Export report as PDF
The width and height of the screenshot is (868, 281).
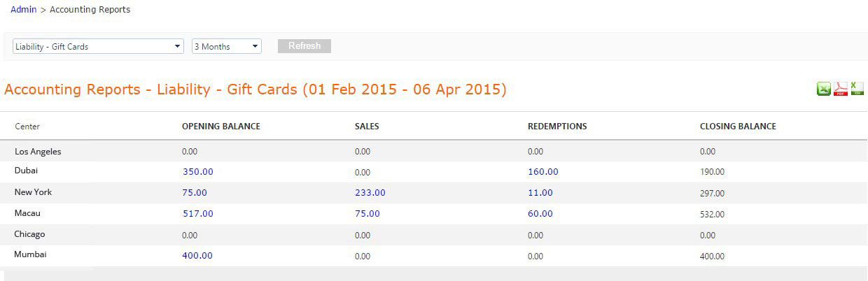tap(841, 89)
